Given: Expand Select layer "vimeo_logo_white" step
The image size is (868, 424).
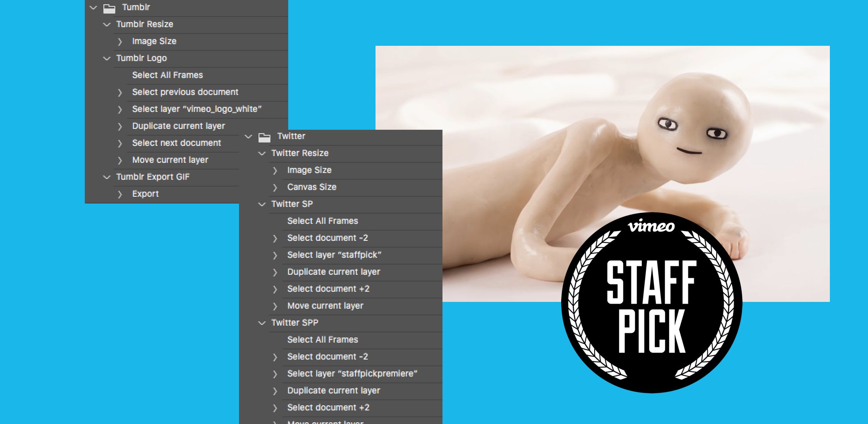Looking at the screenshot, I should pyautogui.click(x=120, y=109).
